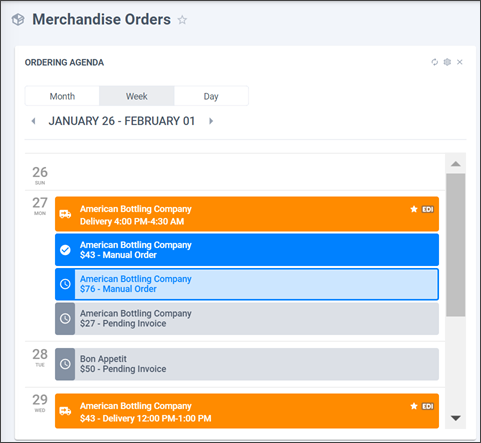481x443 pixels.
Task: Switch to Day view tab
Action: [x=211, y=96]
